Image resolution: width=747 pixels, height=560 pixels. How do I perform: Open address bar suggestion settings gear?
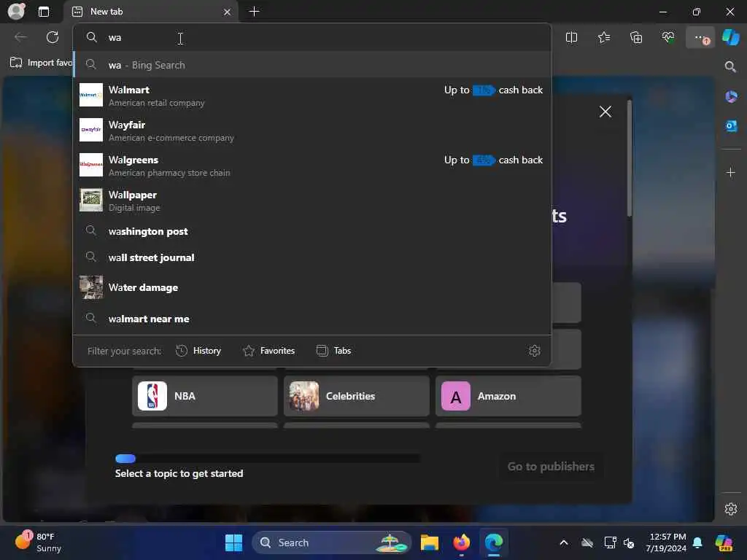click(x=535, y=351)
